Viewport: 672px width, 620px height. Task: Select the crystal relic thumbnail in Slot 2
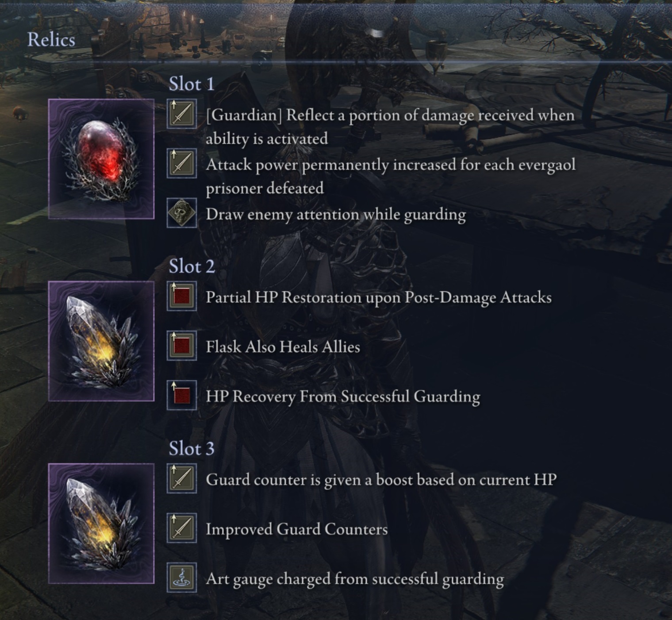(x=101, y=341)
